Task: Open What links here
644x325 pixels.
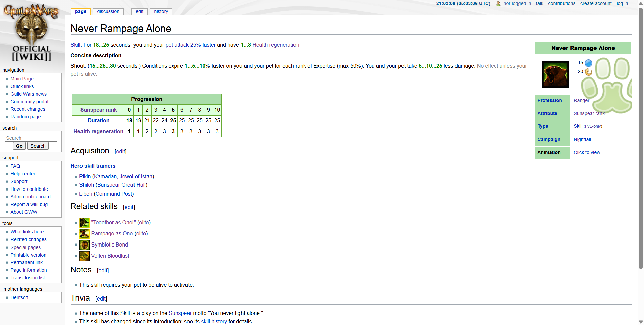Action: point(27,232)
